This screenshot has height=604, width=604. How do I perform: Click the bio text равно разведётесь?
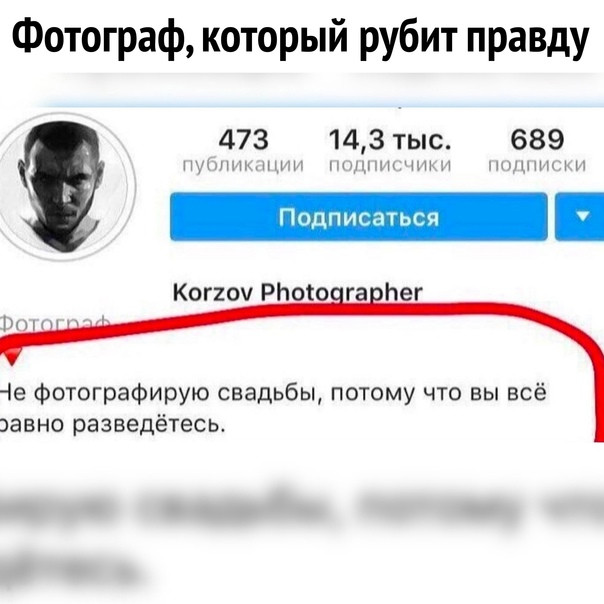pyautogui.click(x=112, y=425)
